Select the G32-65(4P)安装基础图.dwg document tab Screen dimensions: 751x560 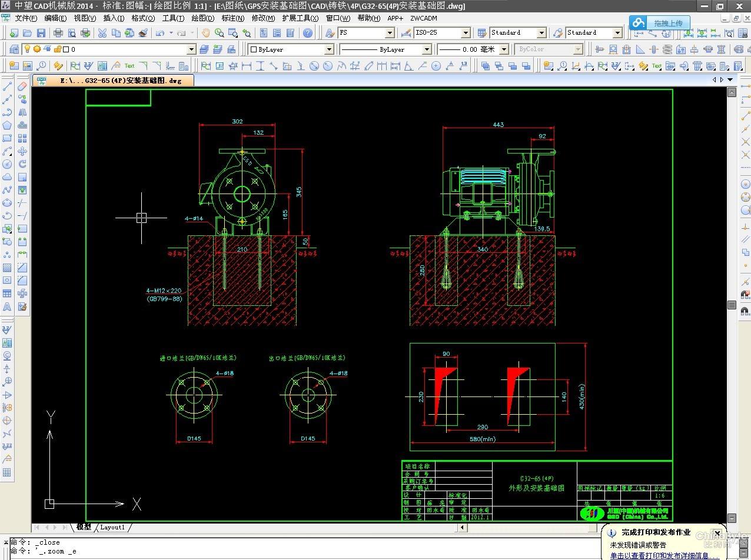114,80
